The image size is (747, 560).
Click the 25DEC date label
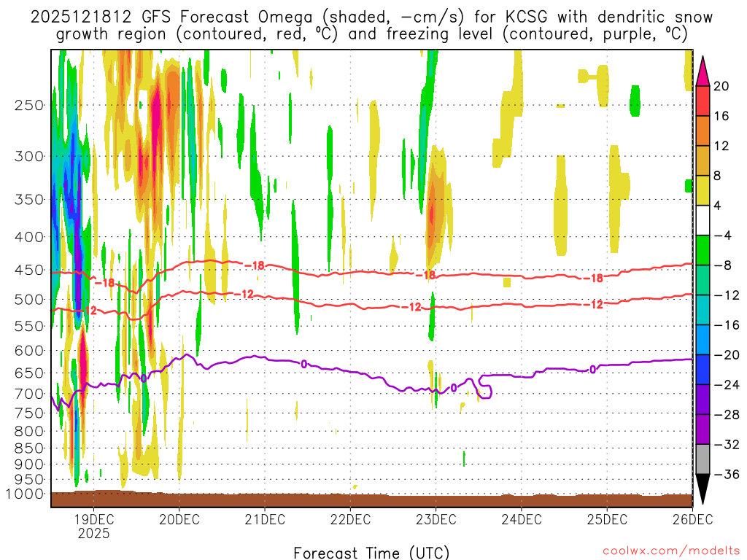pos(607,519)
